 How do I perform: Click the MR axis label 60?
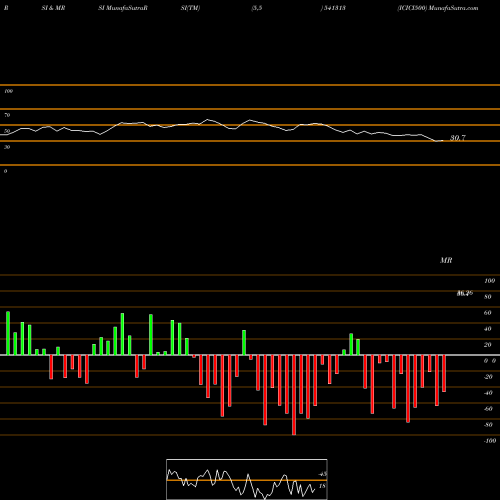click(488, 313)
